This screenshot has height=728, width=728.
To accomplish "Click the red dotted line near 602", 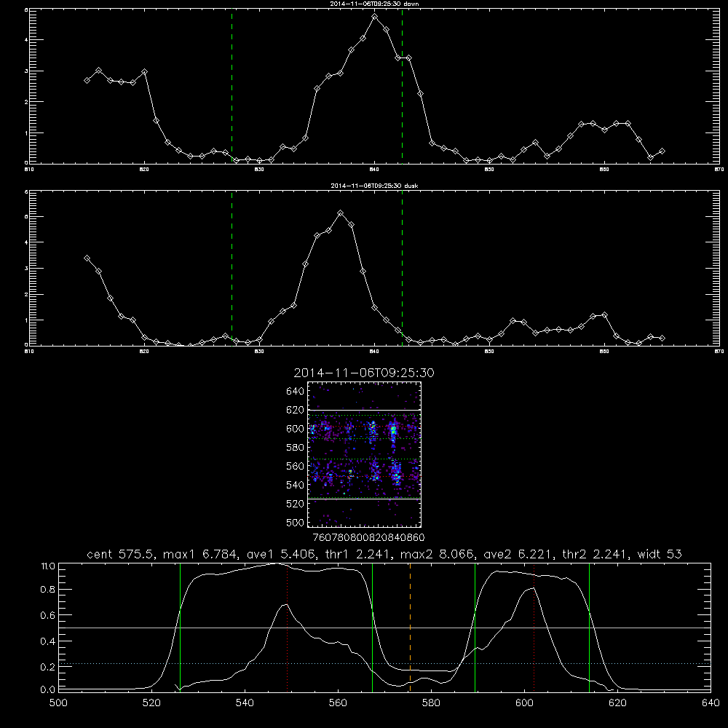I will tap(534, 627).
